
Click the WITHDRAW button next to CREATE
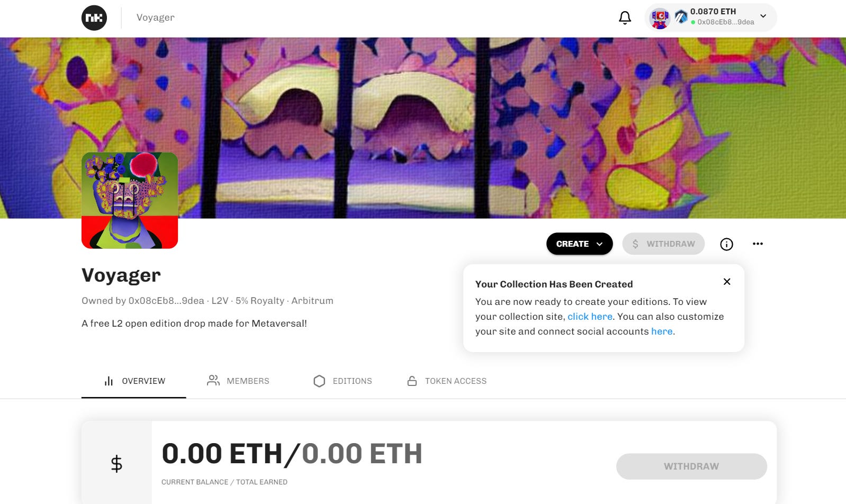(x=663, y=244)
